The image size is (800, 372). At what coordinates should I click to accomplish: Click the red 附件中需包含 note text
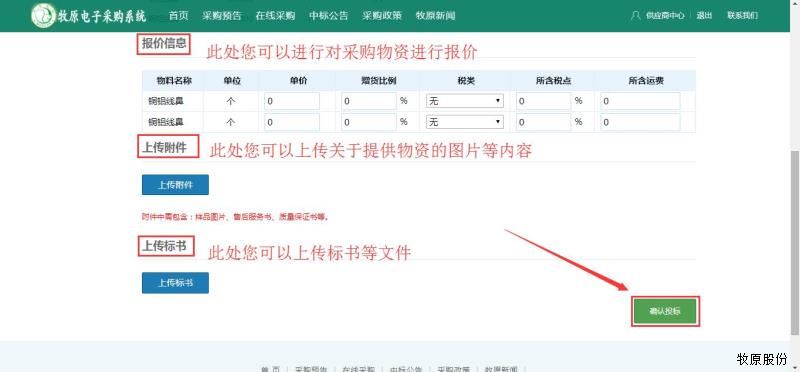click(x=235, y=217)
